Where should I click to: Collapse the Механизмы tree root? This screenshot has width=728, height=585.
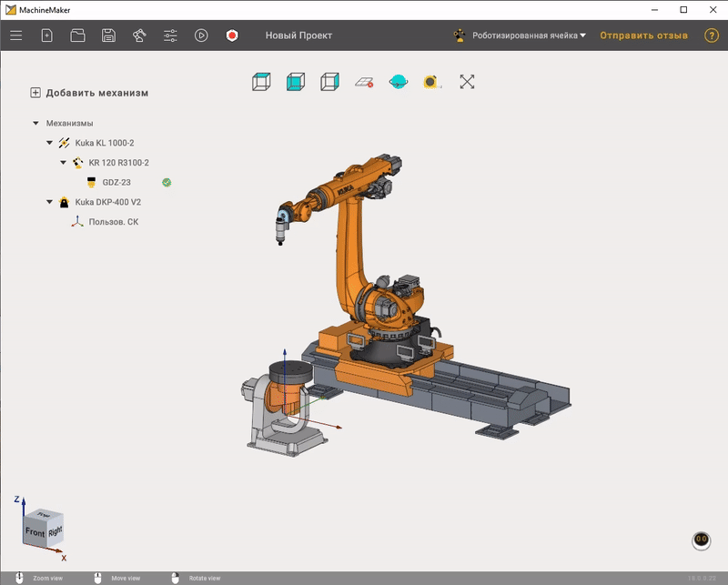(x=35, y=123)
